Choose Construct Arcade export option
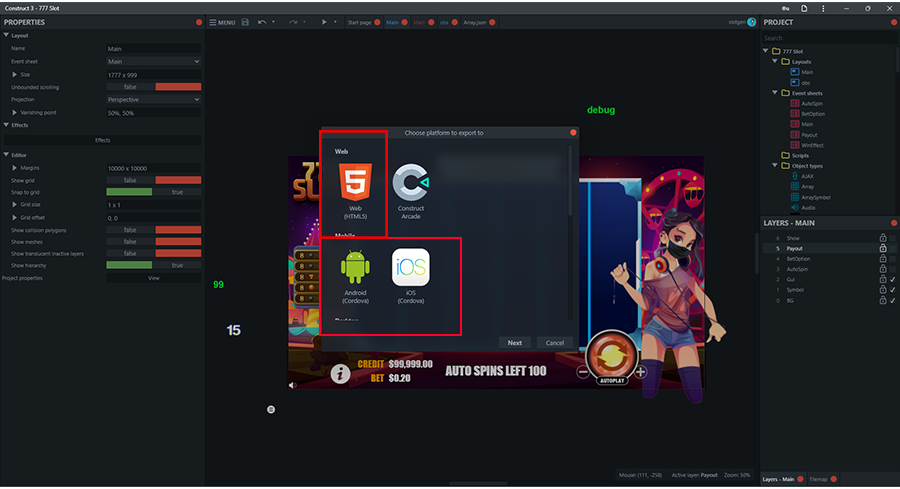900x489 pixels. [410, 191]
